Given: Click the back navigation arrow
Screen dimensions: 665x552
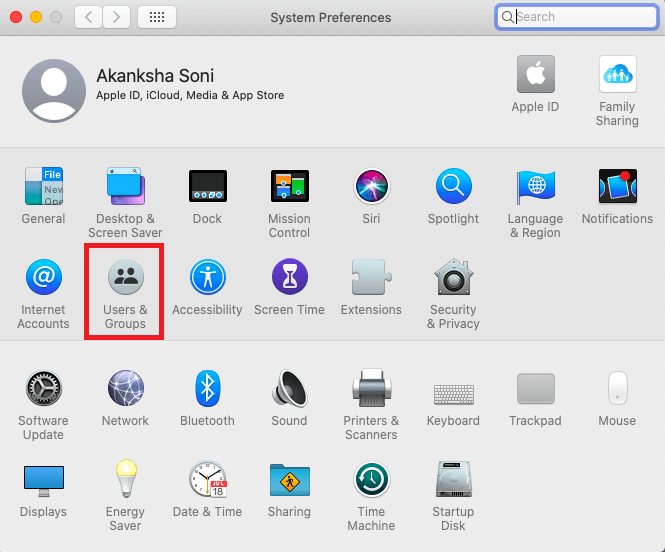Looking at the screenshot, I should click(x=89, y=17).
